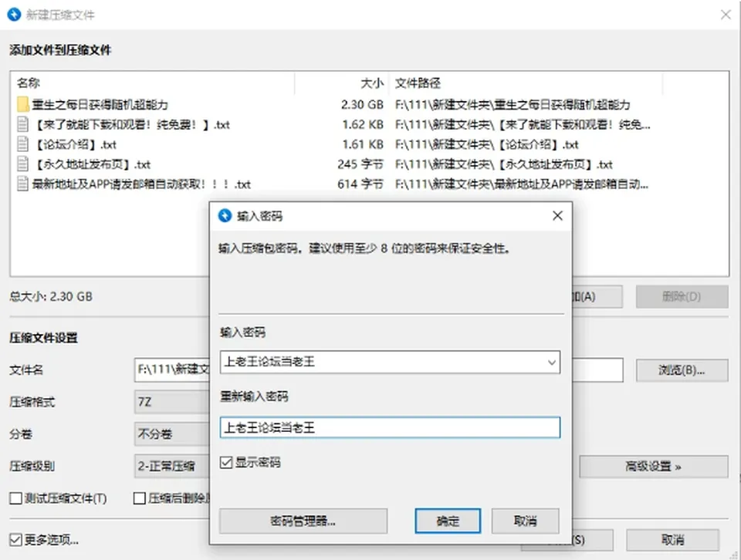Enable the 测试压缩文件(T) checkbox
741x560 pixels.
(15, 498)
